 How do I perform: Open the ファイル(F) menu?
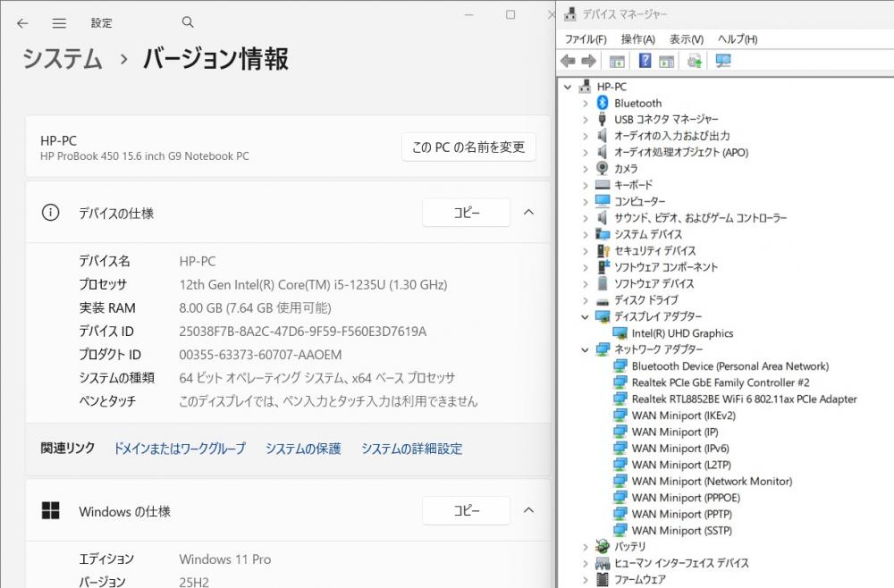pyautogui.click(x=586, y=39)
